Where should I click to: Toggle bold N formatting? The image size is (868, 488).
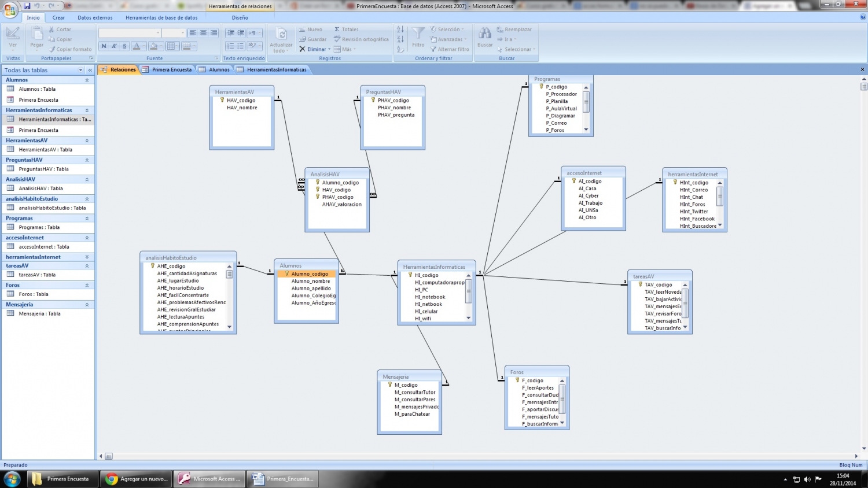104,46
